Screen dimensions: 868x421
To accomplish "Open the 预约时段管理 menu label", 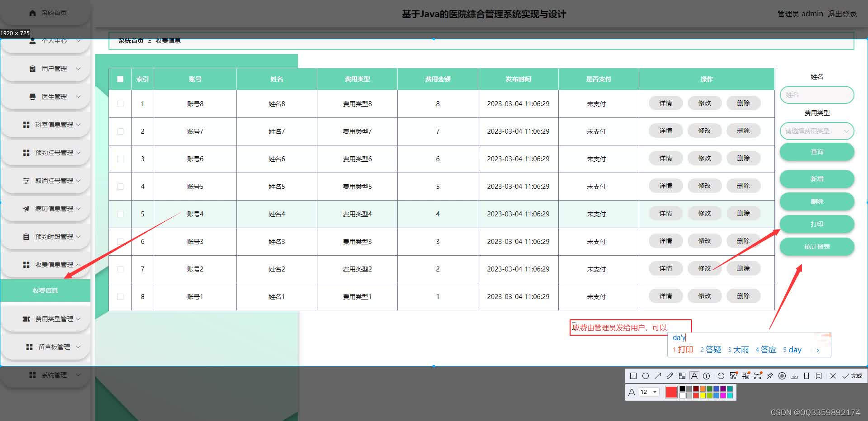I will coord(54,237).
